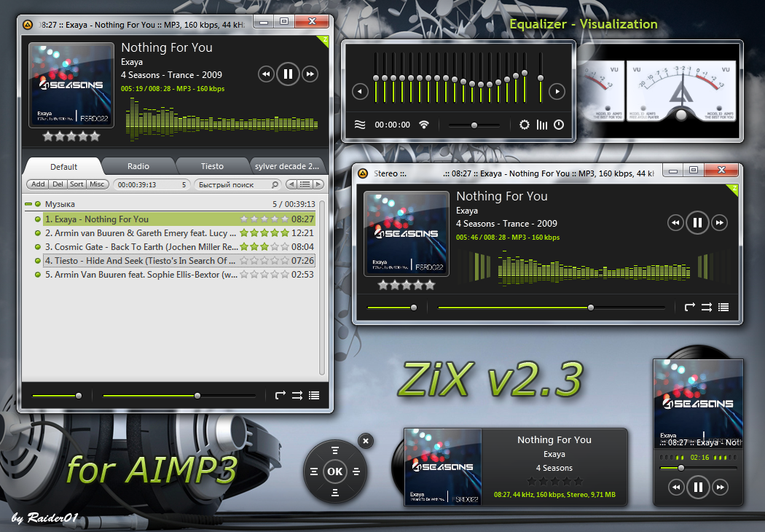Click progress slider in the mini player

point(698,468)
